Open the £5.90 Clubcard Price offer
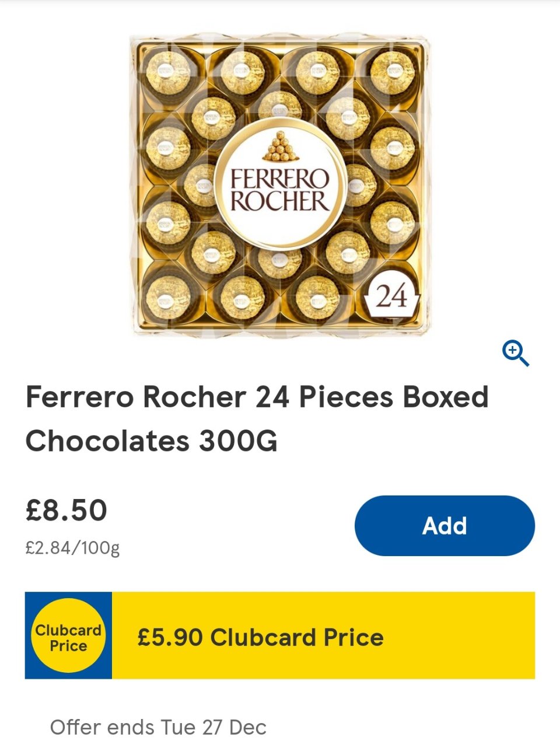This screenshot has height=747, width=560. click(260, 637)
